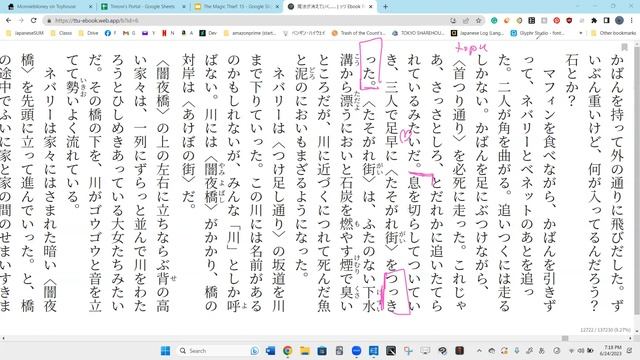The height and width of the screenshot is (360, 640).
Task: Open the TOKYO SHAREHOU bookmark
Action: (418, 33)
